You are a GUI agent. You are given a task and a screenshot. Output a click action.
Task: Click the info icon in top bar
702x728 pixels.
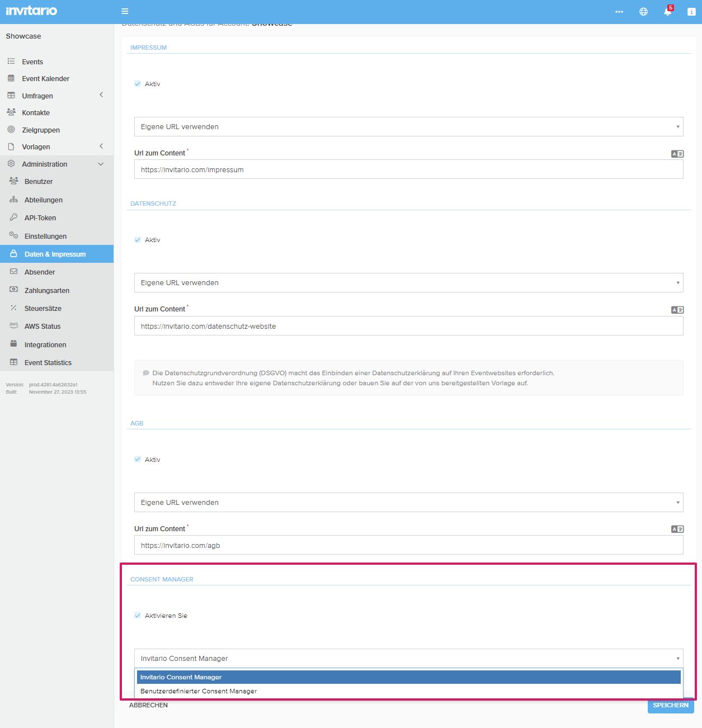pyautogui.click(x=691, y=11)
